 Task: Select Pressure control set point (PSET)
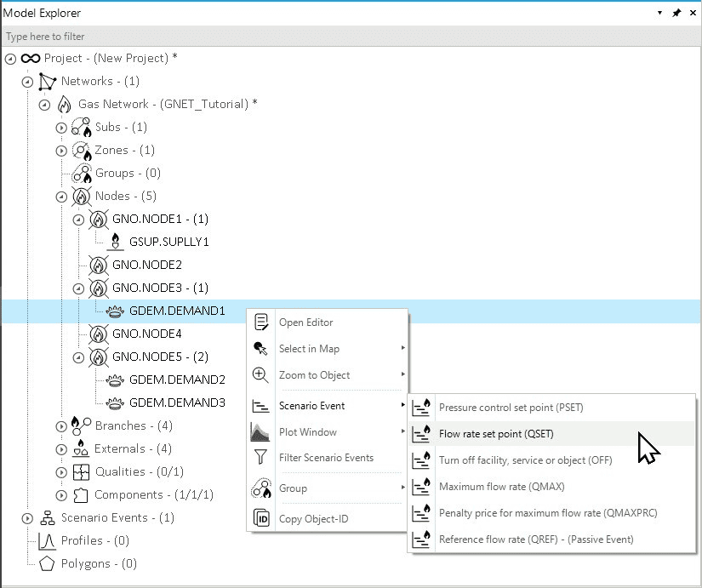click(x=511, y=408)
